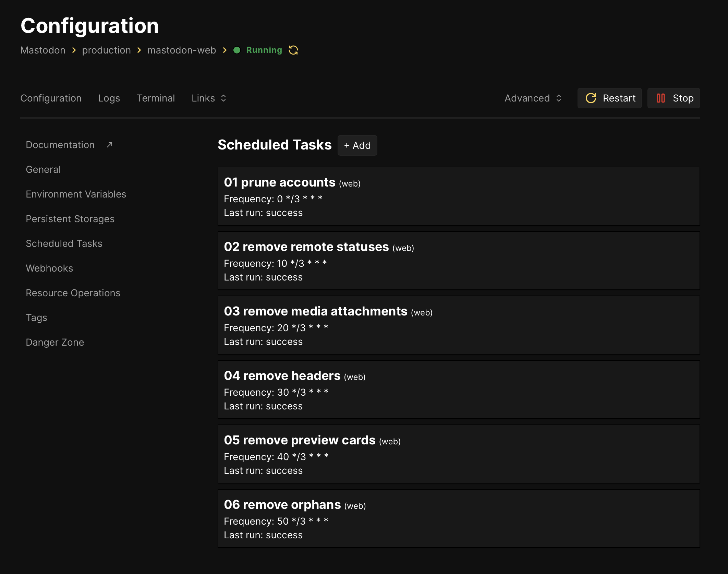Select Webhooks in the sidebar
This screenshot has width=728, height=574.
pyautogui.click(x=49, y=268)
